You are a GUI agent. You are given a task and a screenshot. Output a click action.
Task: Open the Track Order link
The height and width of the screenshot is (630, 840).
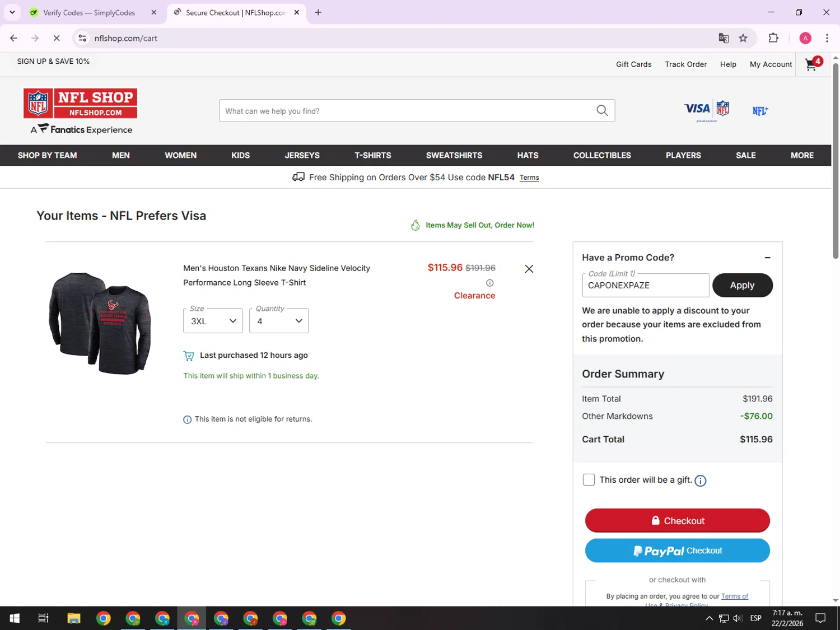[686, 64]
